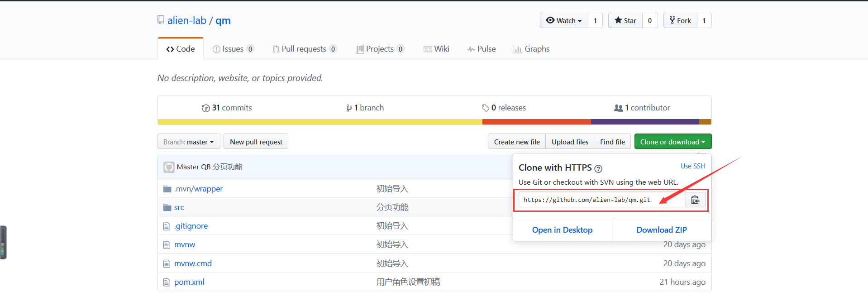Click the mvnw.cmd file icon
868x306 pixels.
pos(167,263)
